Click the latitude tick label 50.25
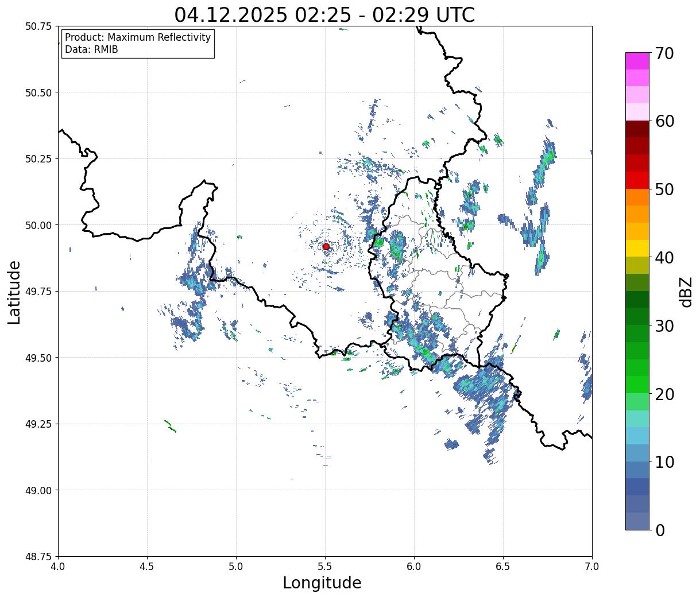The width and height of the screenshot is (700, 597). [x=38, y=159]
